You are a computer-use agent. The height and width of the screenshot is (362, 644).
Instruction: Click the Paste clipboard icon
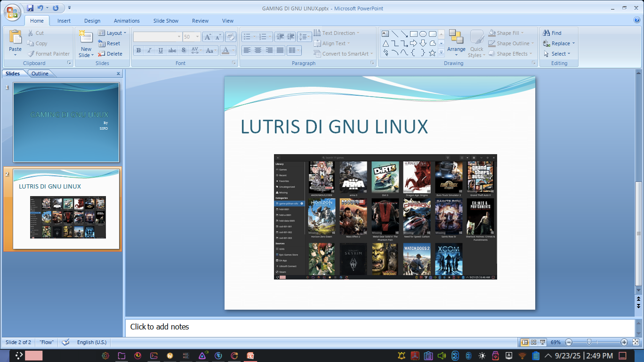(15, 37)
